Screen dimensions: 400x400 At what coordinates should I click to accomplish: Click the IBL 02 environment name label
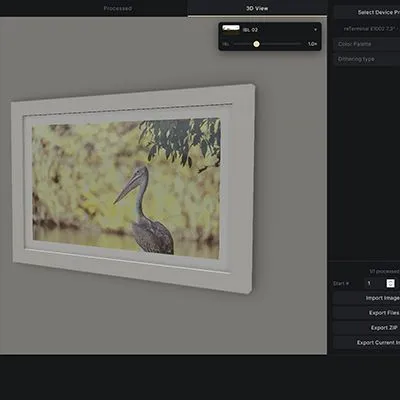pyautogui.click(x=250, y=30)
